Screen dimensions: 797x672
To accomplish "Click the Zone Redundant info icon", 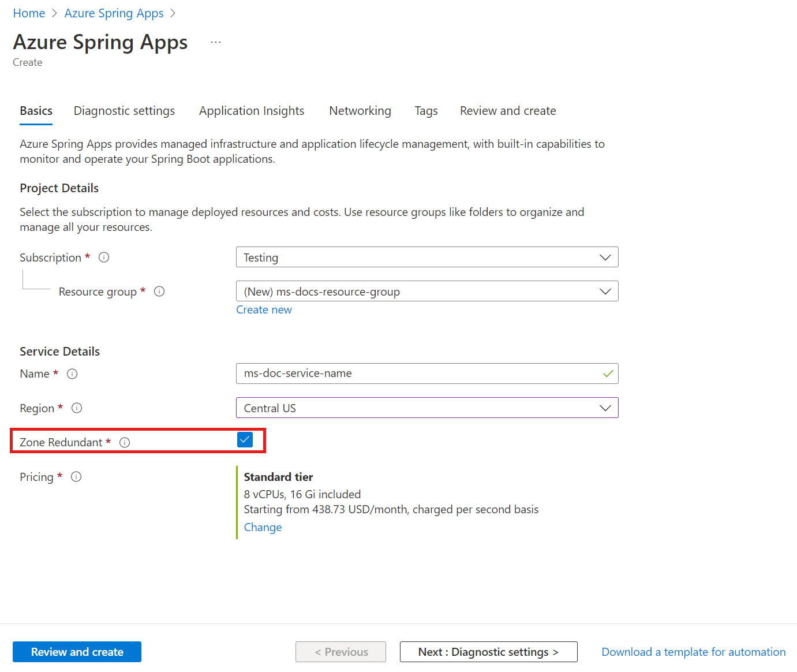I will [125, 443].
